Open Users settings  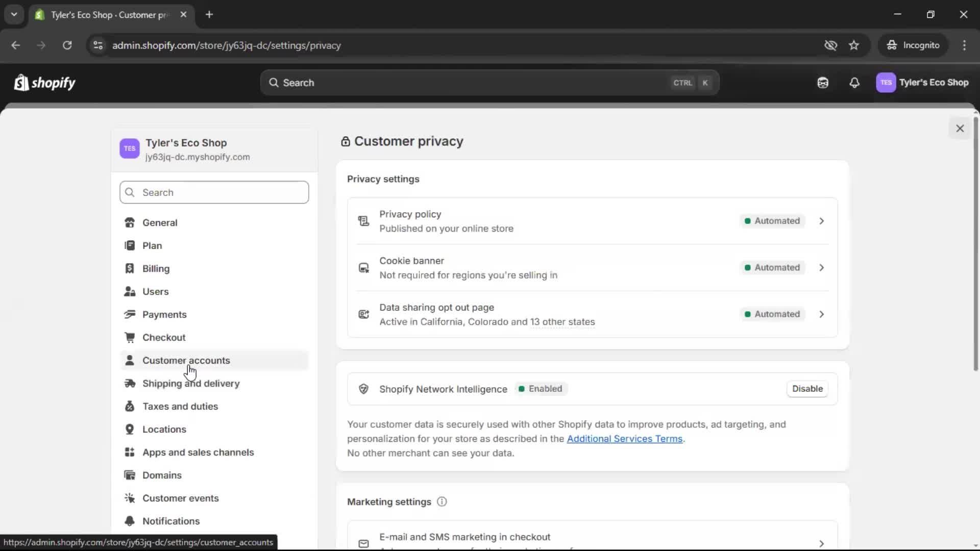pos(214,291)
